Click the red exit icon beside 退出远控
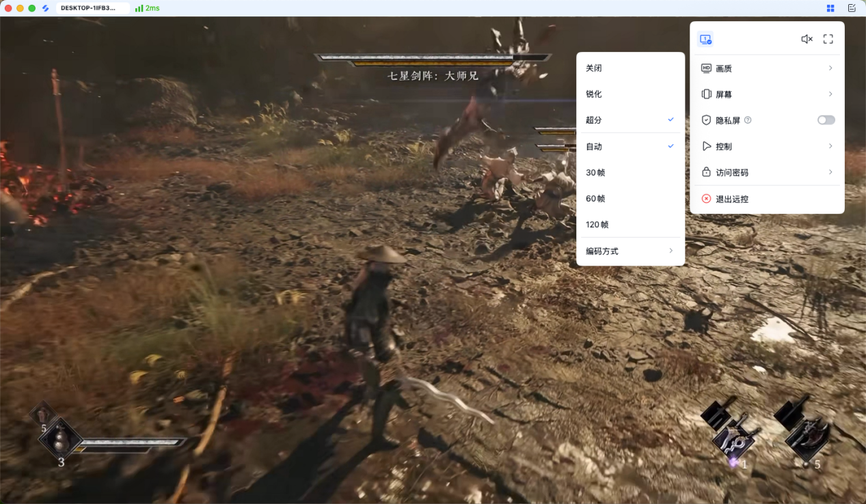 [x=707, y=199]
